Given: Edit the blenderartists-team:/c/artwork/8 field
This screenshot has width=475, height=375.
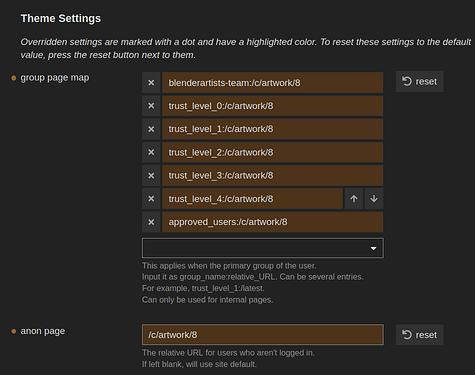Looking at the screenshot, I should [273, 83].
